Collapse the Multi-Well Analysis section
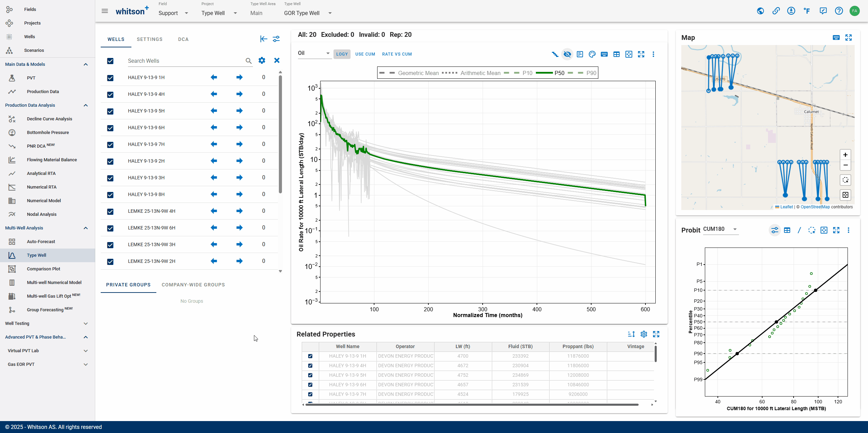868x433 pixels. pyautogui.click(x=86, y=228)
